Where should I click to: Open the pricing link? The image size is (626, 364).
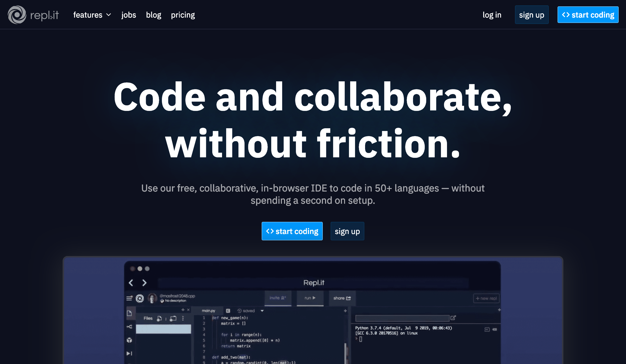click(x=183, y=15)
